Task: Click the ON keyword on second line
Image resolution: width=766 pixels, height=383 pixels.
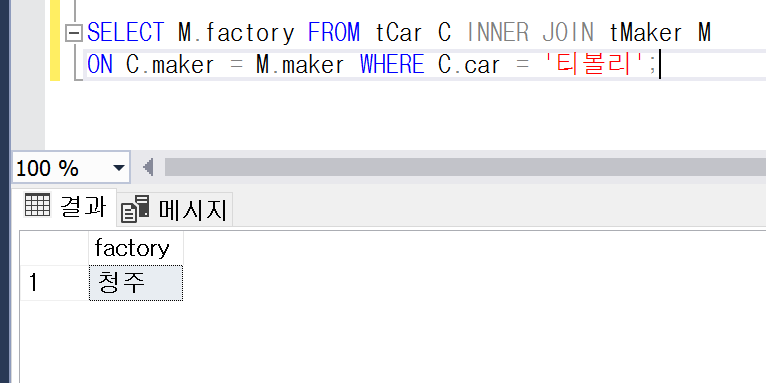Action: pyautogui.click(x=100, y=64)
